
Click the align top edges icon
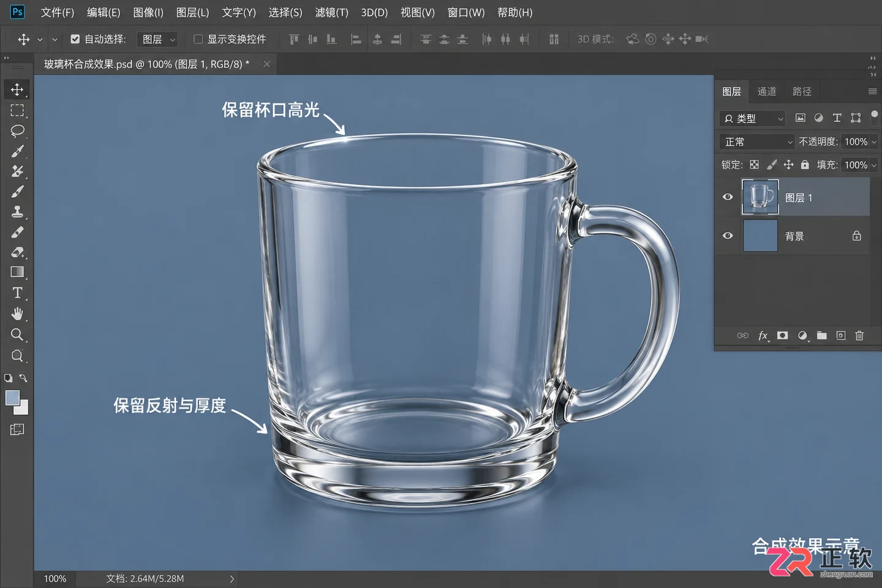[294, 39]
